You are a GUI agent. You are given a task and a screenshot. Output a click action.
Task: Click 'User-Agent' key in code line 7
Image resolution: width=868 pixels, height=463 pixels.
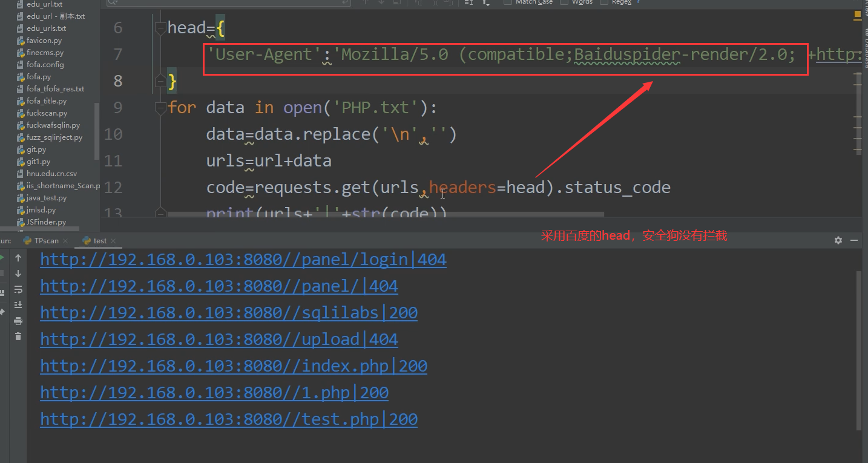click(x=264, y=54)
